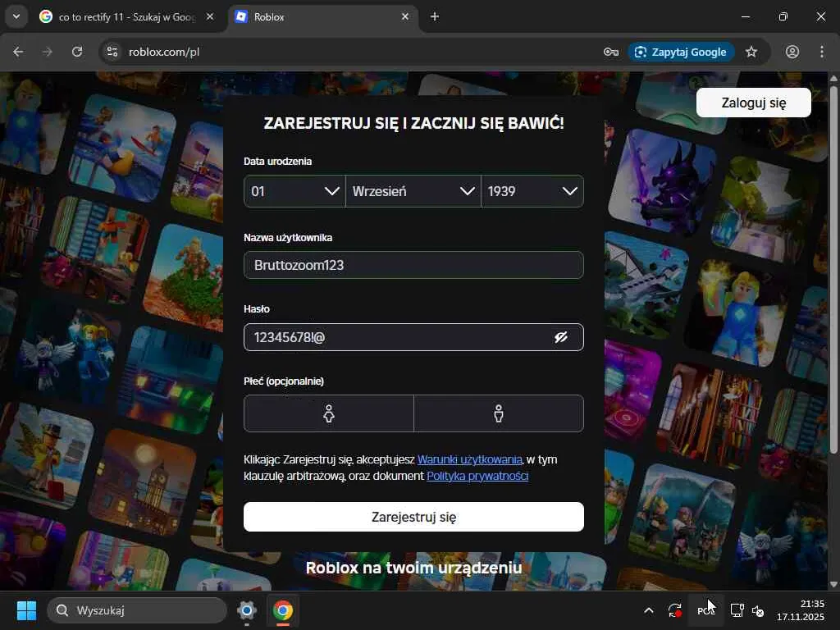The height and width of the screenshot is (630, 840).
Task: Click the Zaloguj się button
Action: (753, 103)
